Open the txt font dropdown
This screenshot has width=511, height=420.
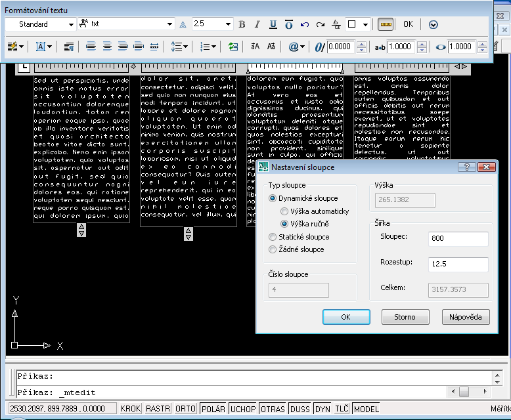point(169,24)
